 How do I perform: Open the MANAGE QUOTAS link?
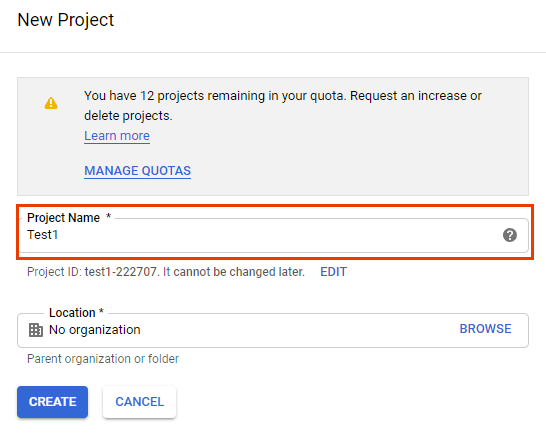[x=138, y=171]
